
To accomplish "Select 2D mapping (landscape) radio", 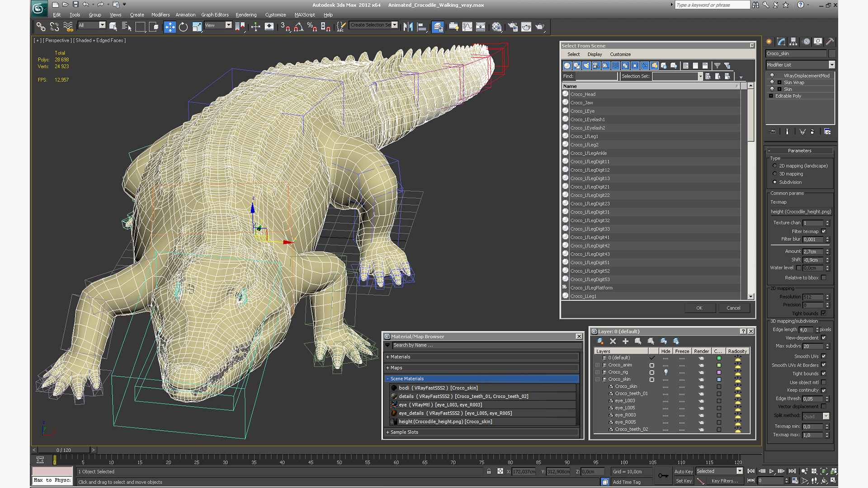I will tap(775, 166).
